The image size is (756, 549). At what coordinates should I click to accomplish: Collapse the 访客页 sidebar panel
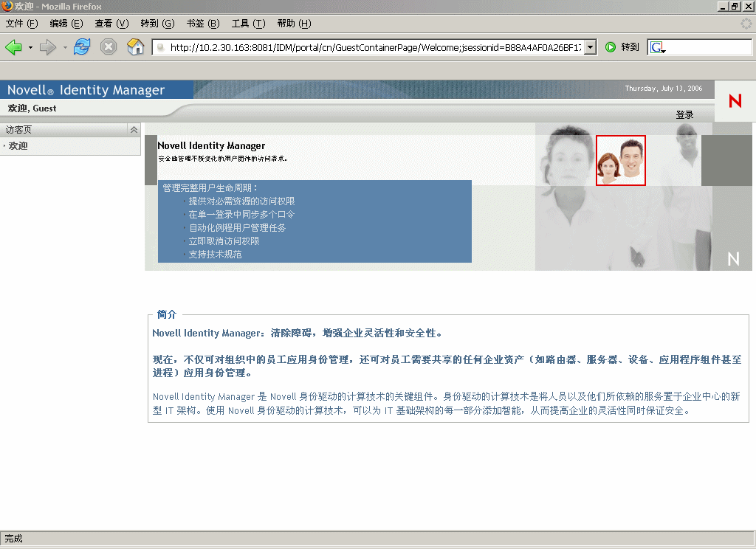coord(133,128)
